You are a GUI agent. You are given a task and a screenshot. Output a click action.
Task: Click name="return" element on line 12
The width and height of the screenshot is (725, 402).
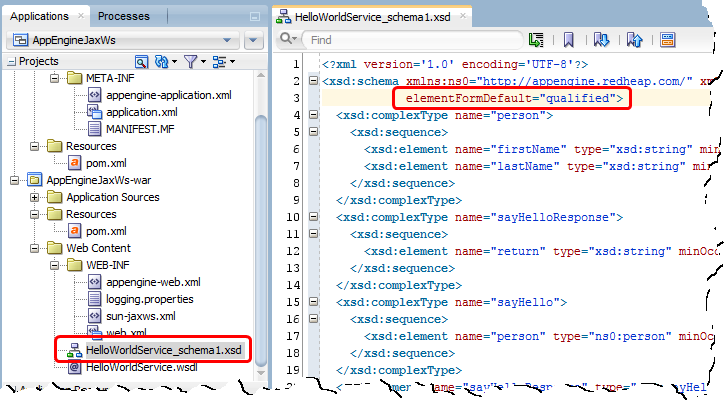pyautogui.click(x=500, y=252)
